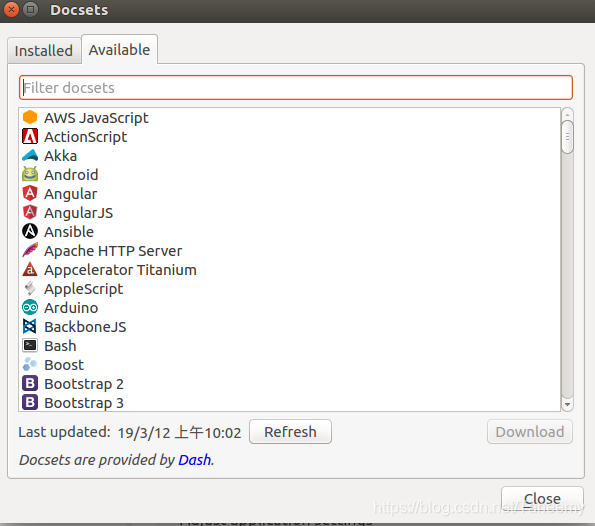The height and width of the screenshot is (526, 595).
Task: Click the Arduino infinity icon
Action: [x=30, y=307]
